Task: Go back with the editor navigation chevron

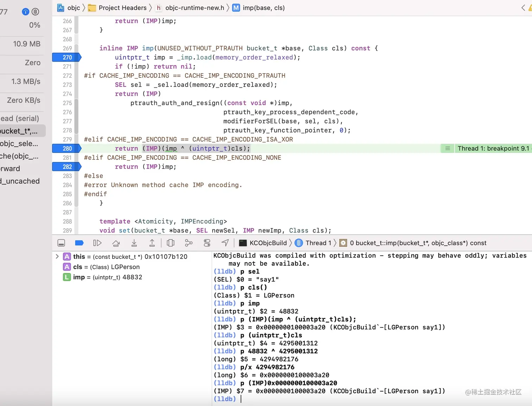Action: pos(523,8)
